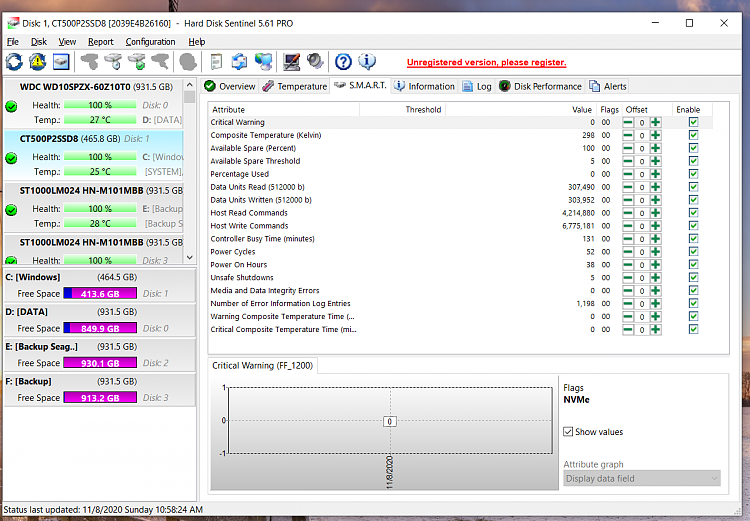
Task: Click the disk with clock toolbar icon
Action: [x=113, y=62]
